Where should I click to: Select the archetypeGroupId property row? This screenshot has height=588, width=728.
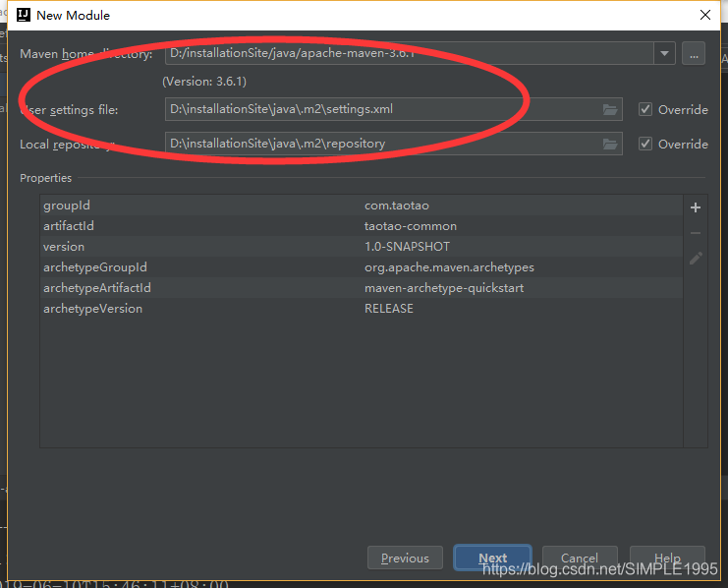pos(362,267)
